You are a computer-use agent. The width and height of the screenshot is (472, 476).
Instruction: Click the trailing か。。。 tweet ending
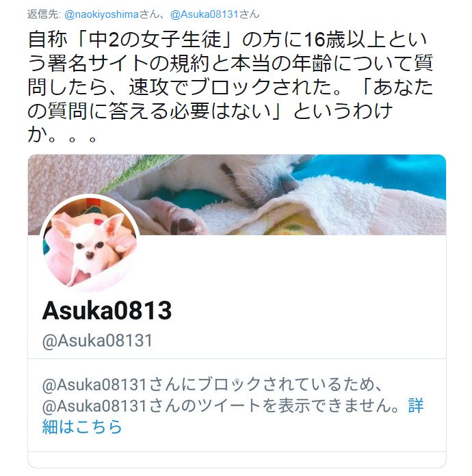tap(62, 135)
